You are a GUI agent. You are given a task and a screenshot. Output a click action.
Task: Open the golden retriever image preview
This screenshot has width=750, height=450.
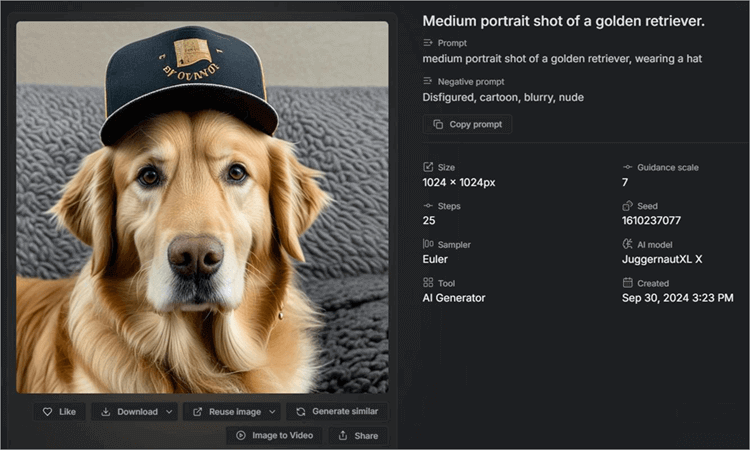point(202,207)
